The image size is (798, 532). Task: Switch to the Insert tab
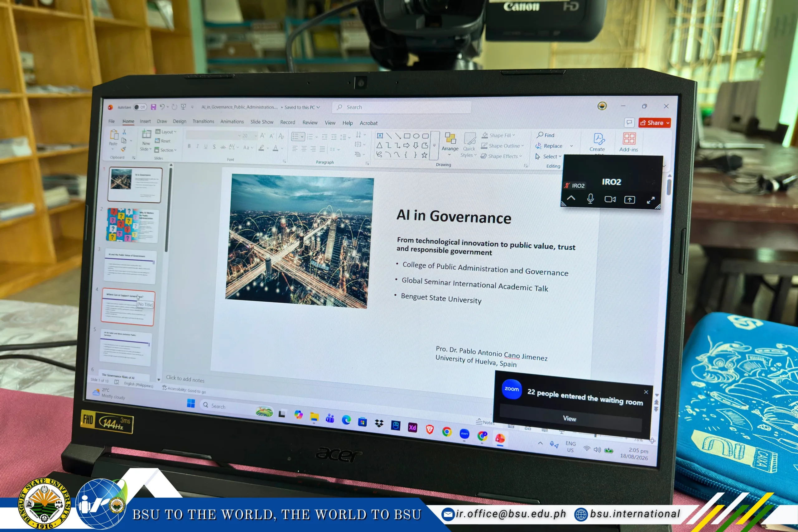coord(145,121)
